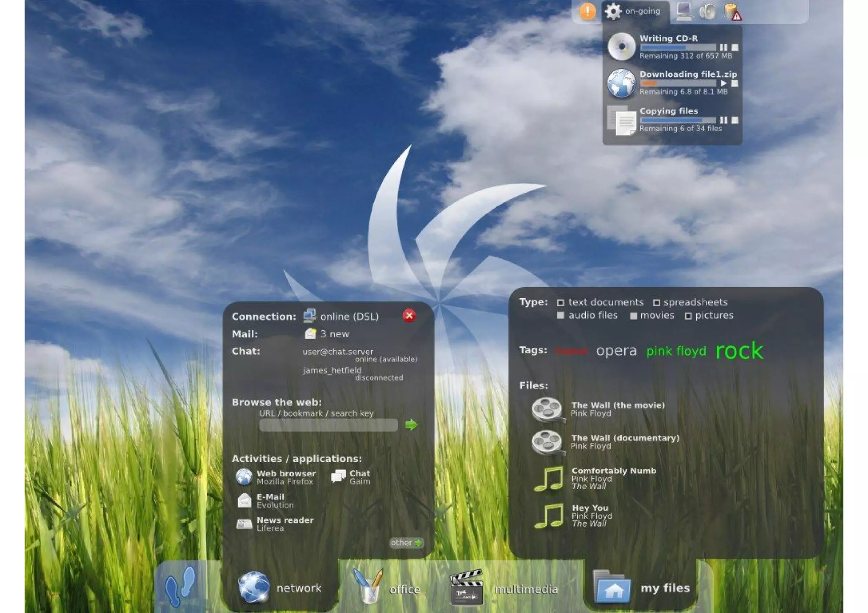
Task: Pause the Writing CD-R task
Action: [723, 47]
